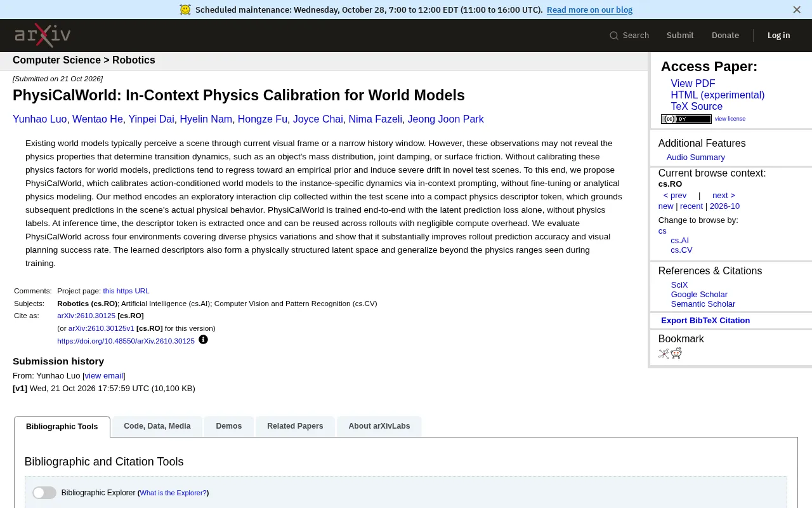Image resolution: width=812 pixels, height=508 pixels.
Task: Go to the previous paper with < prev
Action: (x=675, y=196)
